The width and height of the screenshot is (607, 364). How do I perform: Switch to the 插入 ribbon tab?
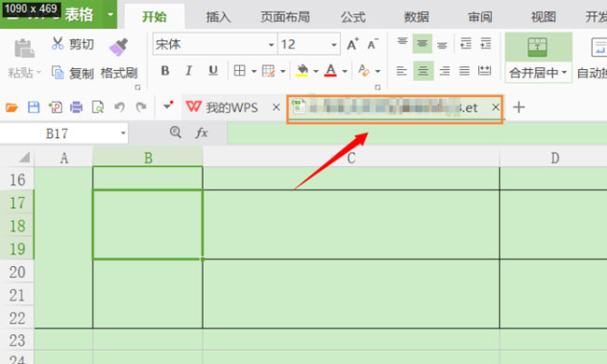(219, 17)
